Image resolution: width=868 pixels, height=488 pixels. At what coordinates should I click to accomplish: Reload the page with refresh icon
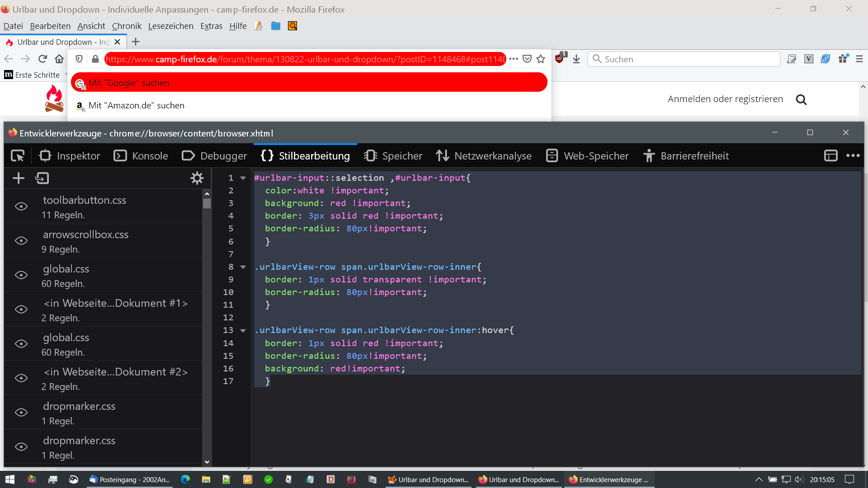(x=42, y=59)
